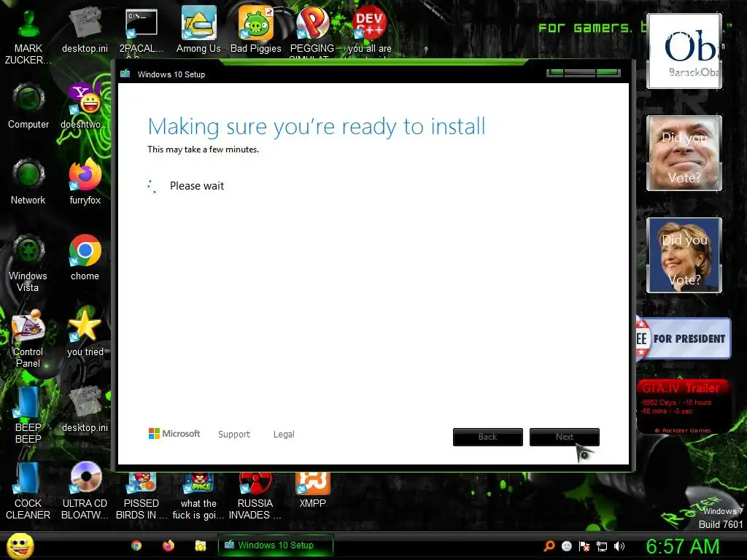Open network status tray icon

tap(602, 546)
